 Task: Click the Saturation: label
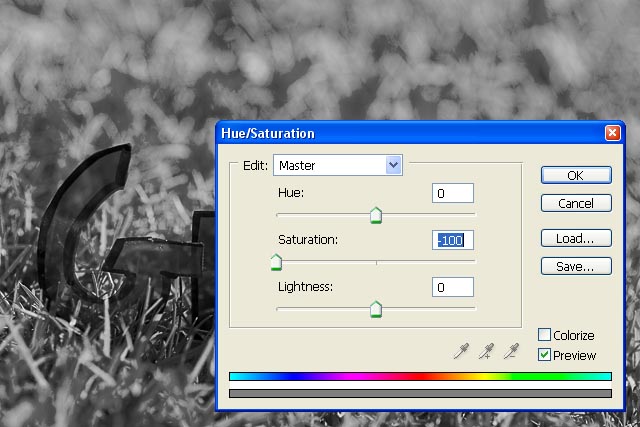tap(308, 240)
